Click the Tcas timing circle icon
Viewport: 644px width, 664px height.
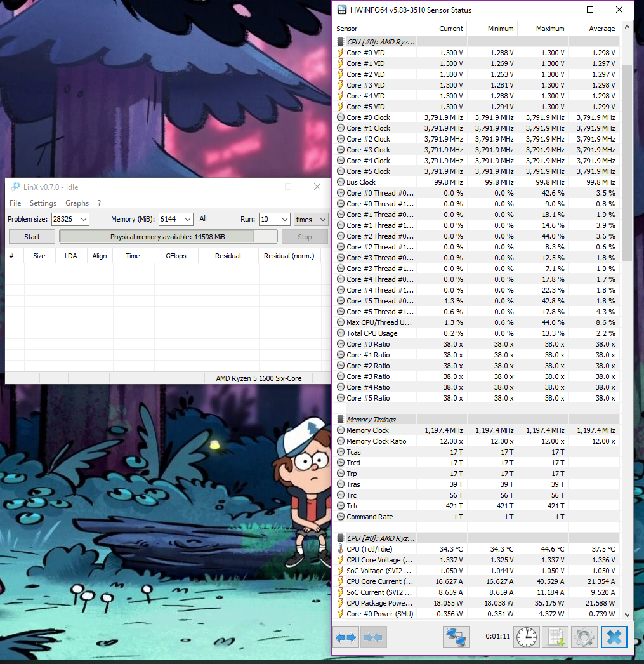pyautogui.click(x=341, y=452)
